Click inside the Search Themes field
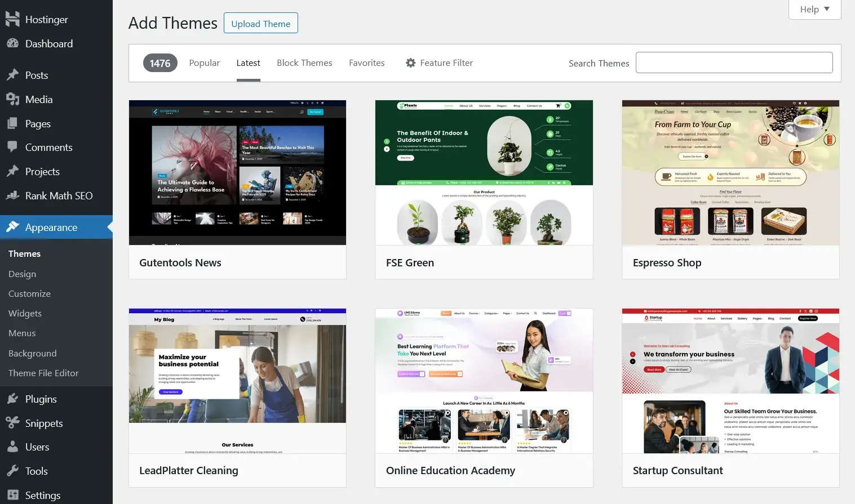The height and width of the screenshot is (504, 855). (x=734, y=62)
